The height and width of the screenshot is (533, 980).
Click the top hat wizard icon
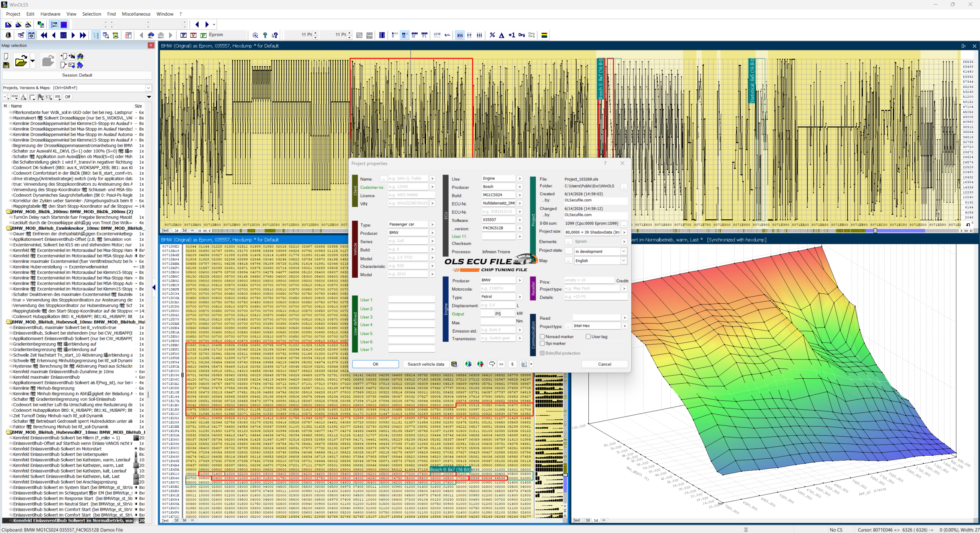click(x=8, y=35)
